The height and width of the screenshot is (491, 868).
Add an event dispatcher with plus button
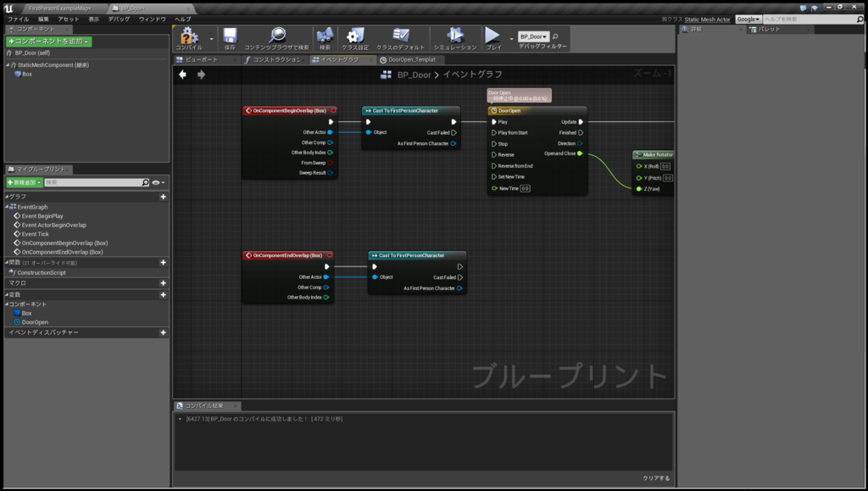click(x=163, y=332)
